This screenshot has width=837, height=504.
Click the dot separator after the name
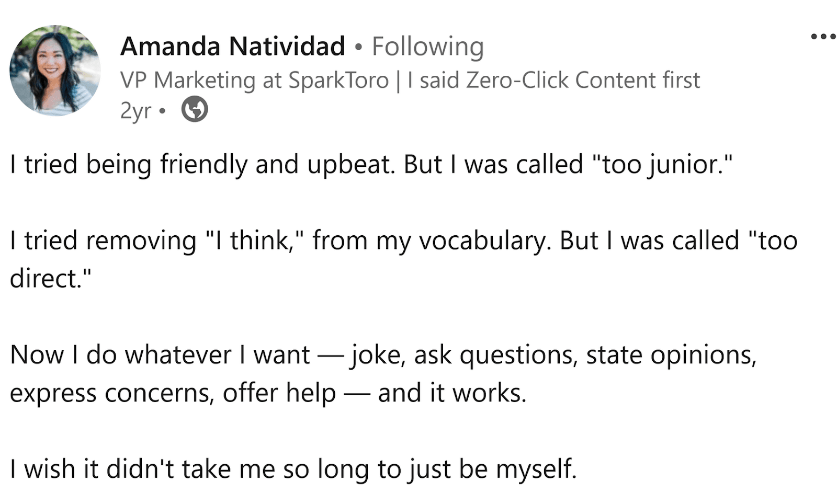tap(358, 46)
